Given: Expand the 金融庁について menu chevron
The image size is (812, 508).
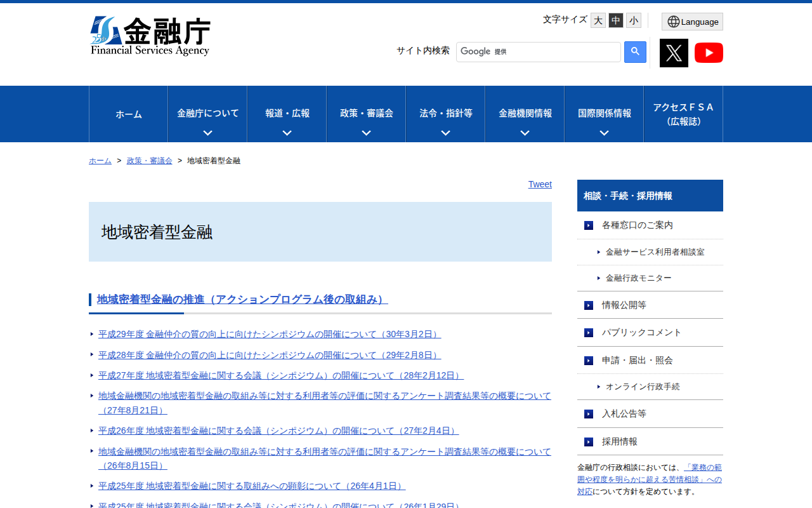Looking at the screenshot, I should tap(207, 133).
